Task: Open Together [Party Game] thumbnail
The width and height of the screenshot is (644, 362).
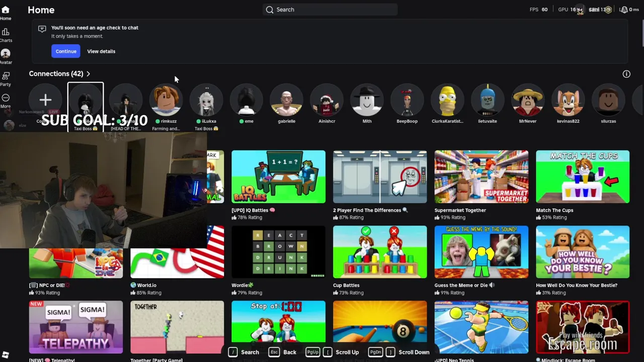Action: click(177, 327)
